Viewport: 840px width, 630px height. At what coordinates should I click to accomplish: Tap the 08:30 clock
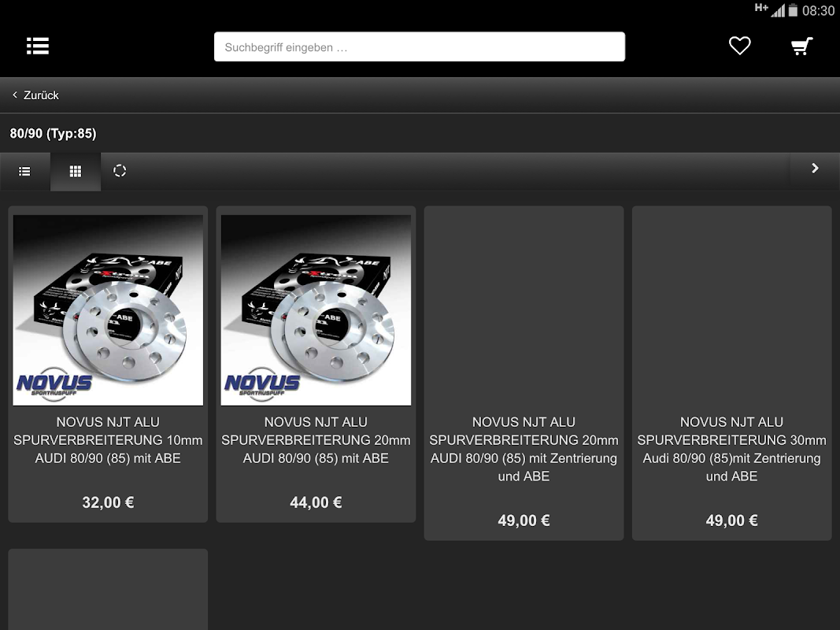click(x=818, y=11)
